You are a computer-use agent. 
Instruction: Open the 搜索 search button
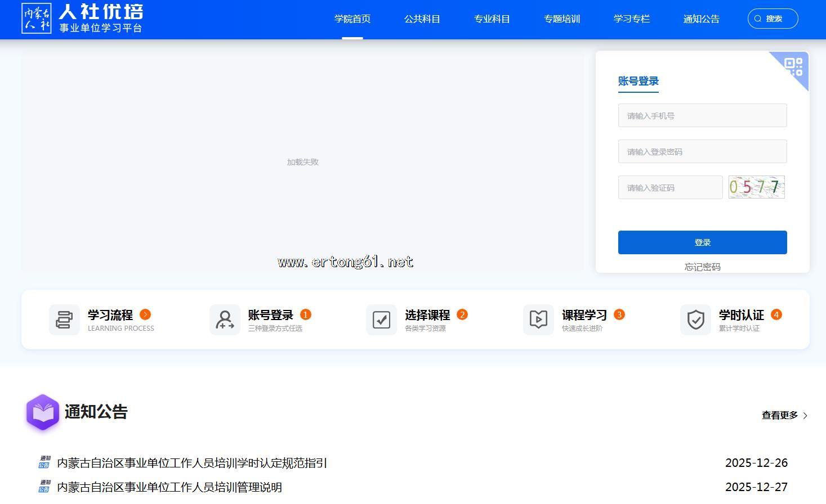pyautogui.click(x=773, y=19)
